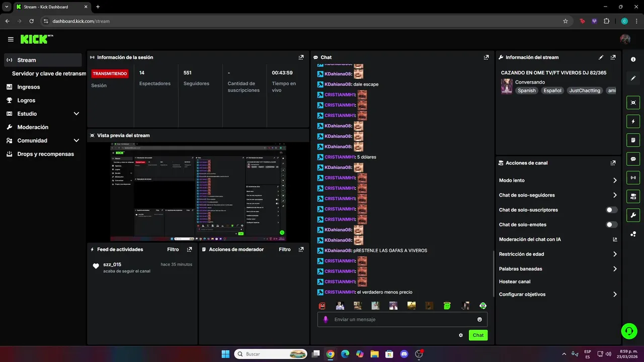Viewport: 644px width, 362px height.
Task: Select Stream in the left sidebar
Action: (x=43, y=60)
